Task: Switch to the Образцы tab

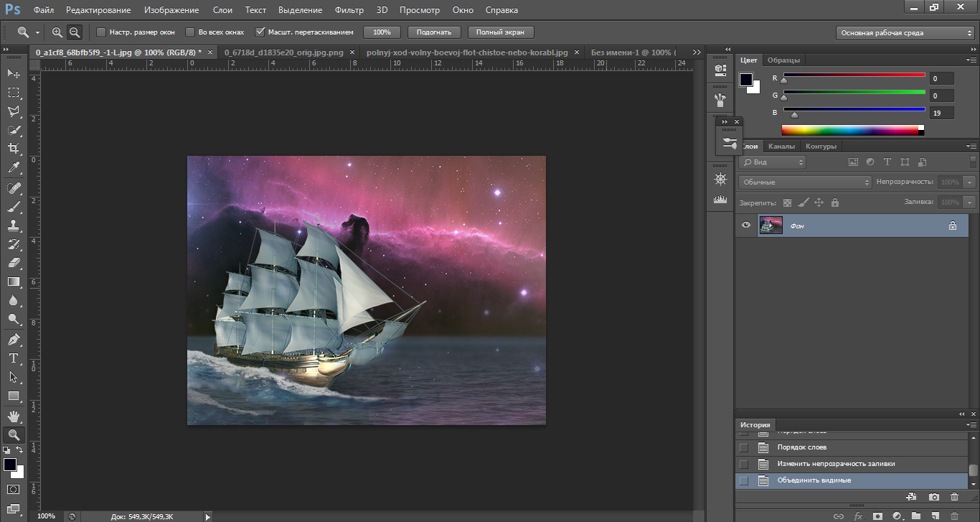Action: (783, 60)
